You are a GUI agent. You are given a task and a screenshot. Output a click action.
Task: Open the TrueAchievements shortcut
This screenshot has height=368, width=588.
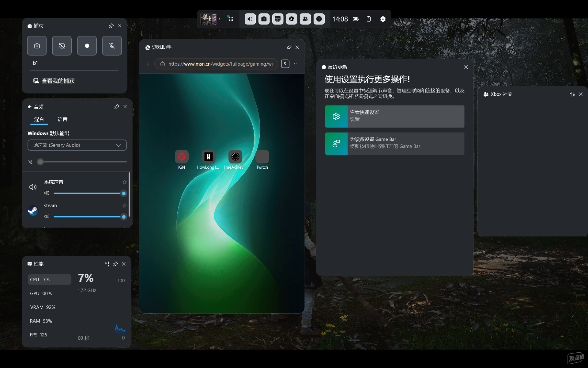click(235, 159)
